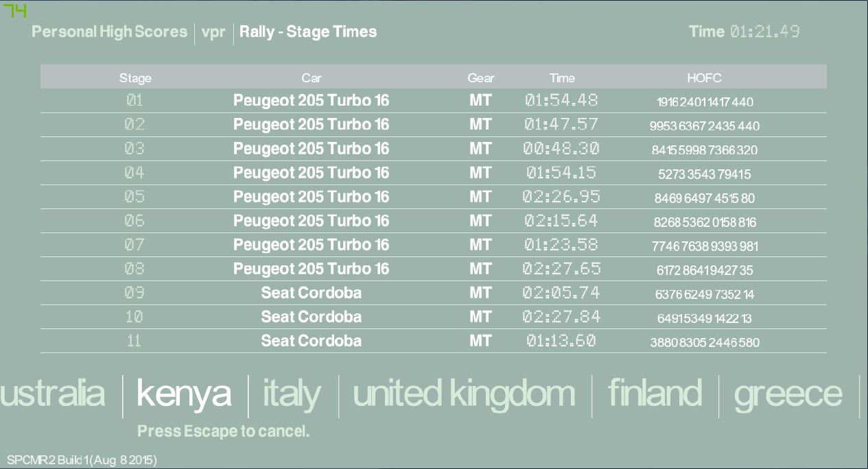Viewport: 868px width, 469px height.
Task: Click the HOFC code for stage 11
Action: click(x=704, y=342)
